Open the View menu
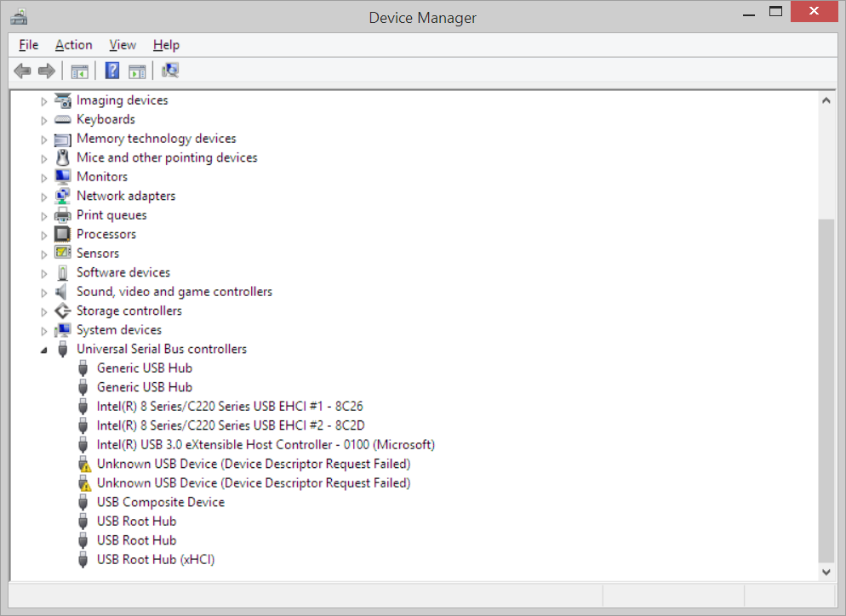The width and height of the screenshot is (846, 616). pyautogui.click(x=123, y=45)
